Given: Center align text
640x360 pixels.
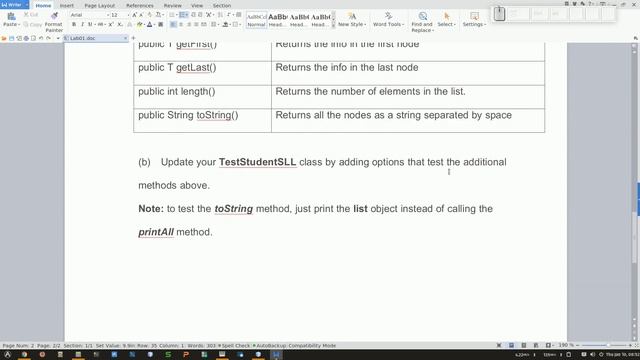Looking at the screenshot, I should 181,24.
